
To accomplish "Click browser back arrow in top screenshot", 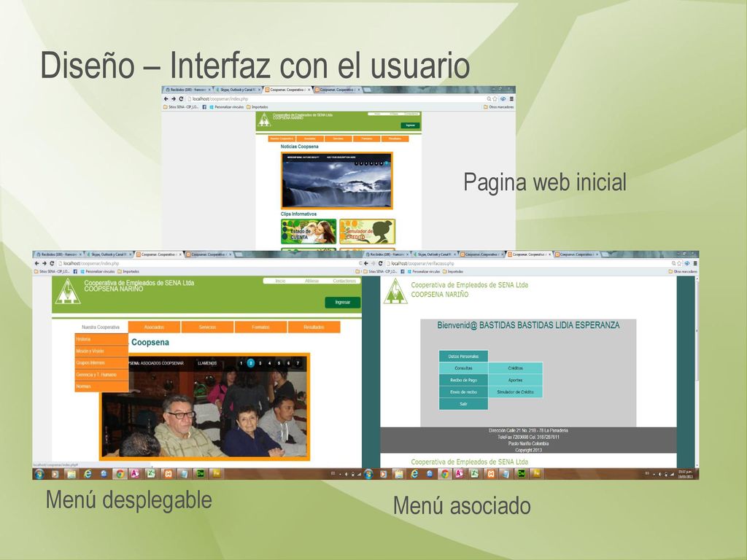I will pos(166,99).
